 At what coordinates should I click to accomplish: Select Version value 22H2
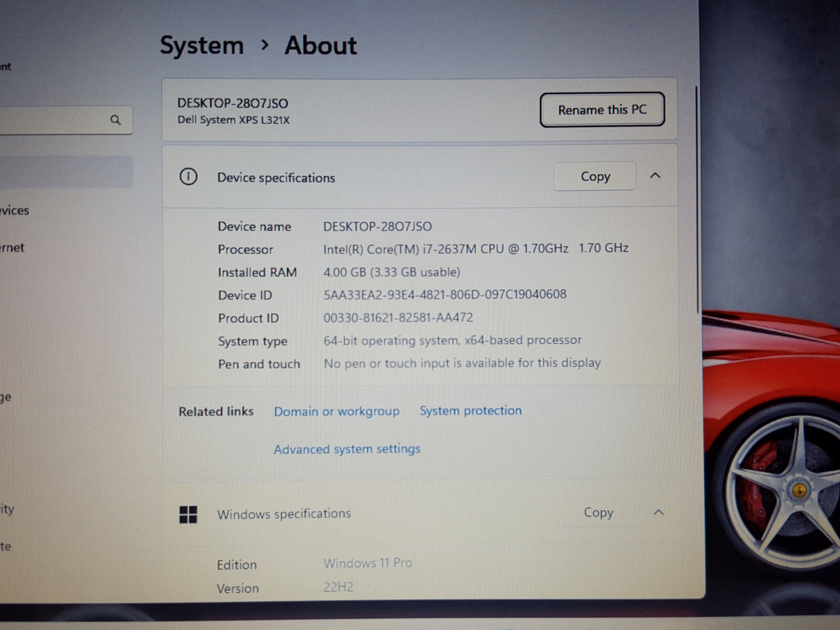point(338,586)
